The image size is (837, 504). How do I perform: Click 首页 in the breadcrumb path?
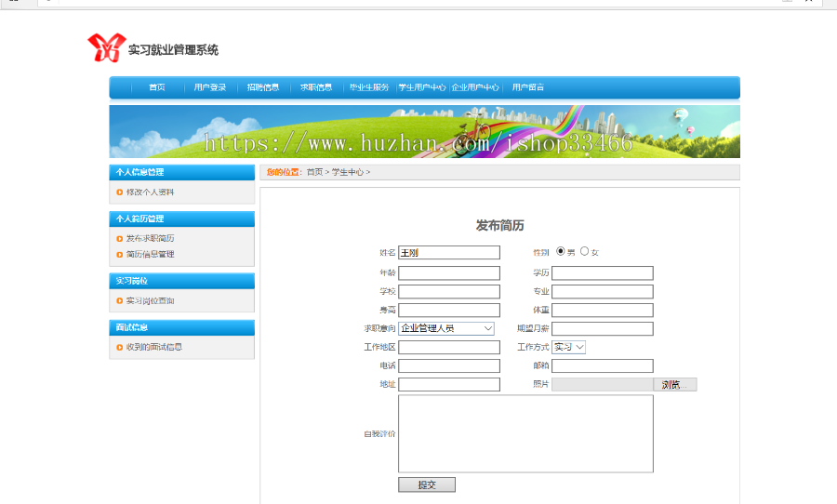(314, 172)
